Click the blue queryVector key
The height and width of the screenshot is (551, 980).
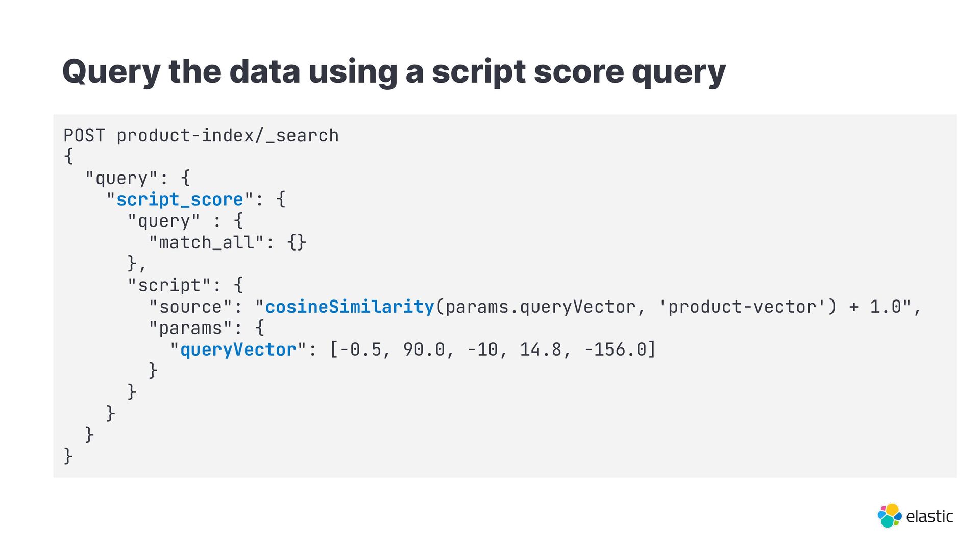coord(238,349)
